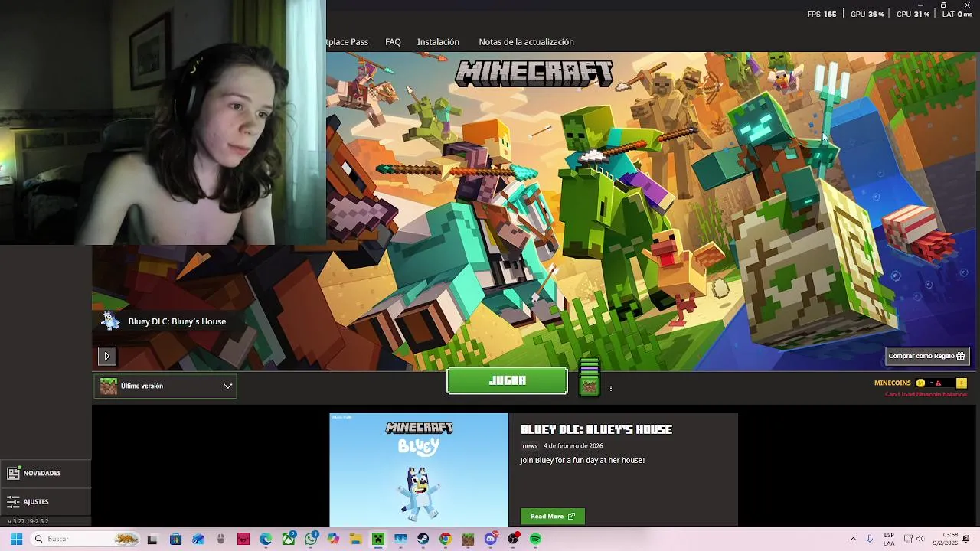Click the launcher version number text
This screenshot has width=980, height=551.
point(28,521)
